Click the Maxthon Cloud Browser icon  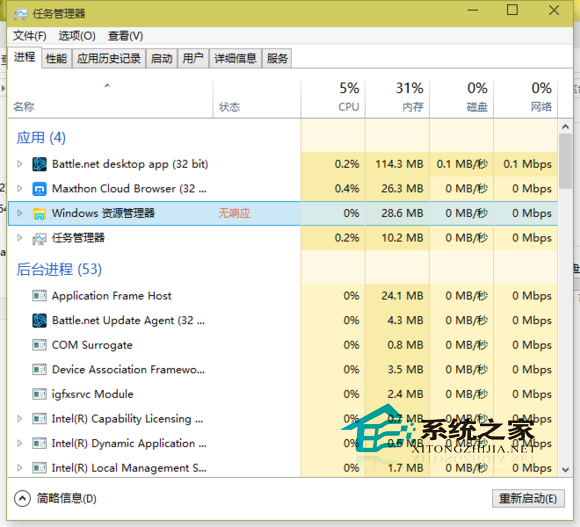click(40, 189)
